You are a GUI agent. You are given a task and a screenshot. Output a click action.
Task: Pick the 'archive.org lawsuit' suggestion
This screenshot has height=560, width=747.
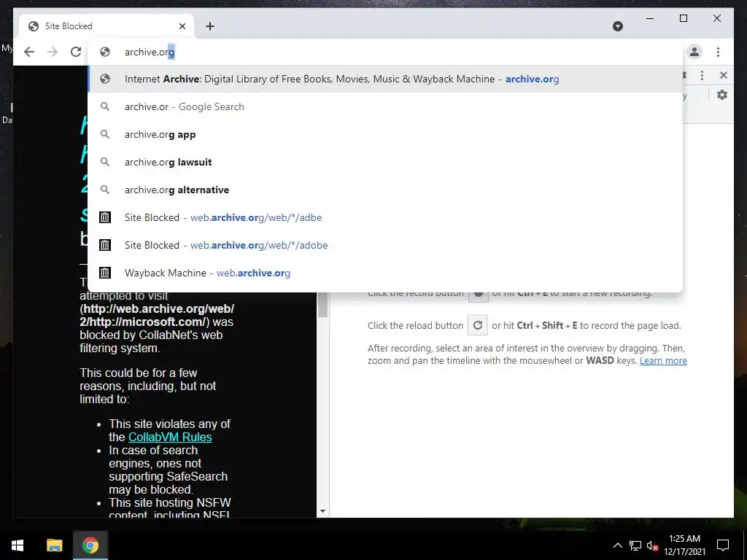[385, 162]
